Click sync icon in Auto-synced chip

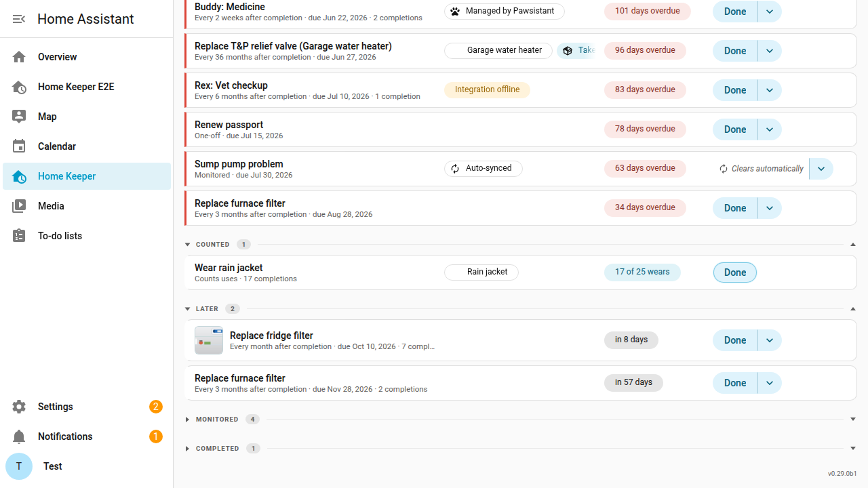click(x=455, y=168)
